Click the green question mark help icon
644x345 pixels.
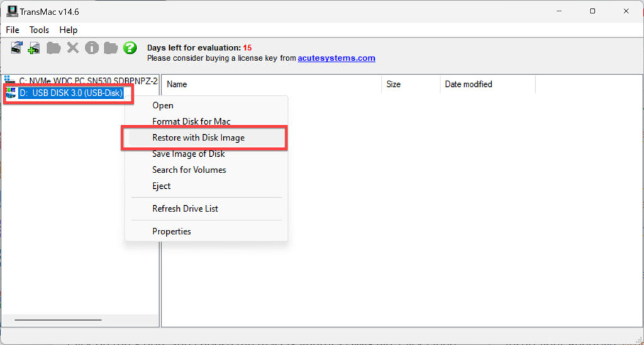[x=130, y=48]
